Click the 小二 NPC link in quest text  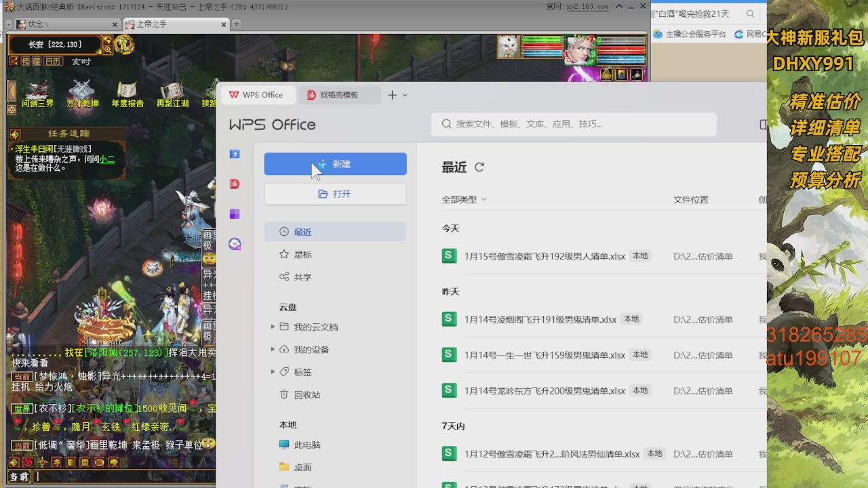[107, 159]
